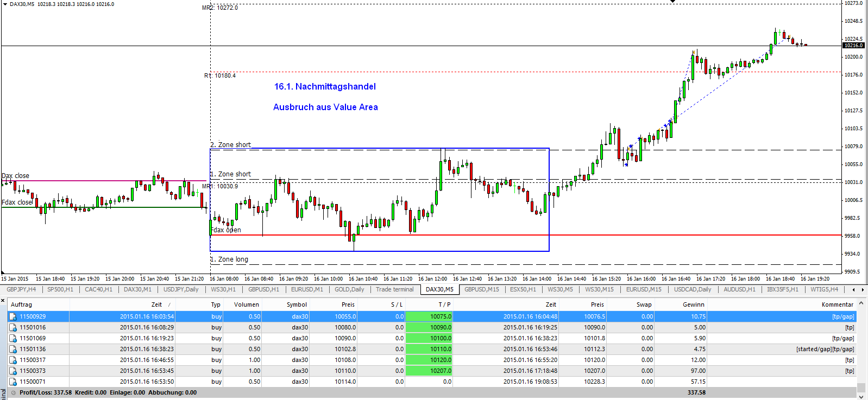Switch to the GBPUSD,M15 chart tab

point(482,289)
